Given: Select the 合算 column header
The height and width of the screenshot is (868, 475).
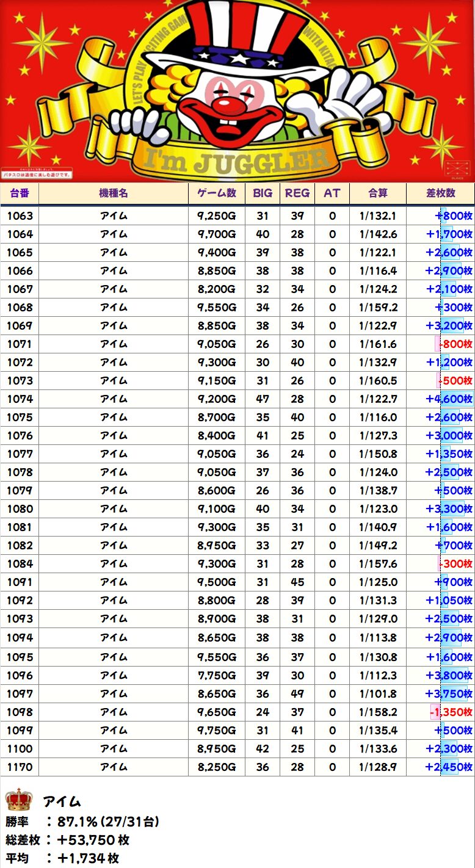Looking at the screenshot, I should [x=378, y=193].
